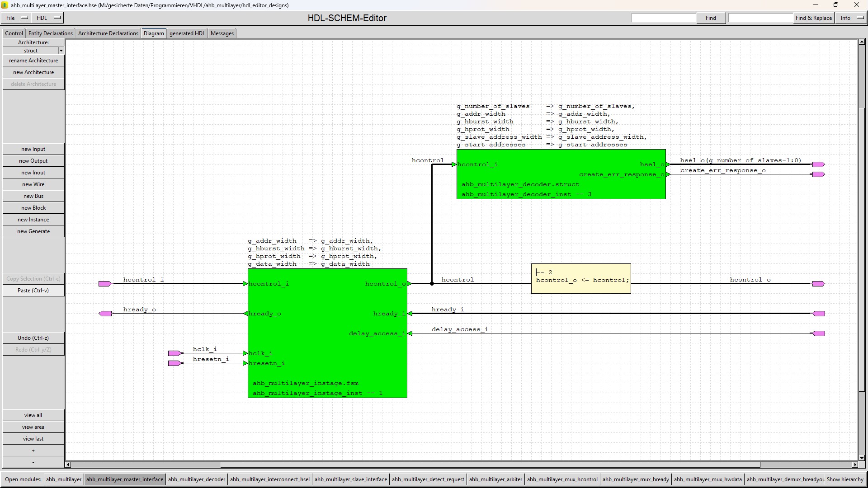Click the horizontal scrollbar thumb
The width and height of the screenshot is (868, 488).
point(490,465)
